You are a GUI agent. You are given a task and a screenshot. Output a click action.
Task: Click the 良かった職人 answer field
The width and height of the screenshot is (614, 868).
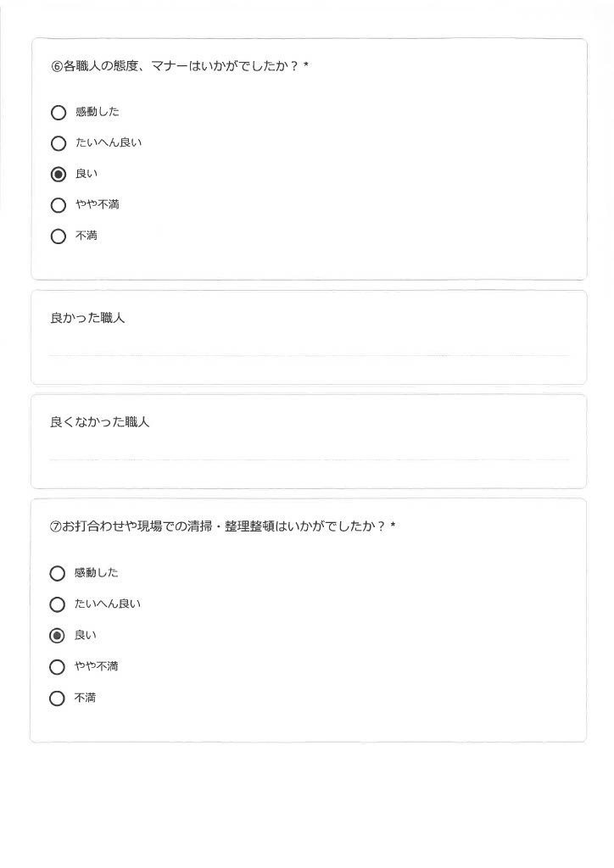(309, 348)
